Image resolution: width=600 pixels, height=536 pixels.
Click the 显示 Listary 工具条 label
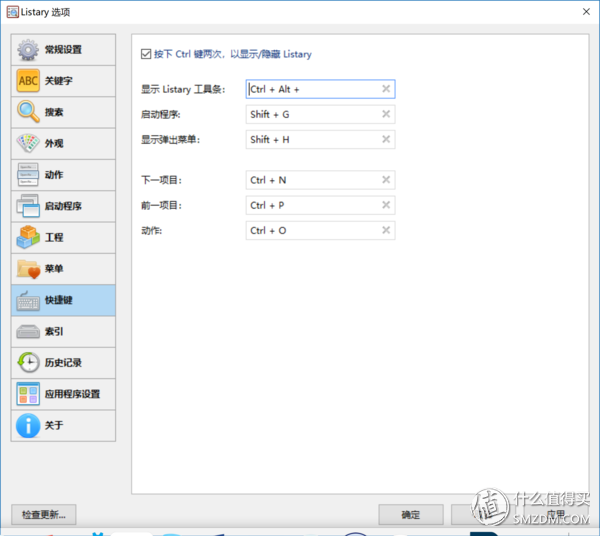click(183, 89)
